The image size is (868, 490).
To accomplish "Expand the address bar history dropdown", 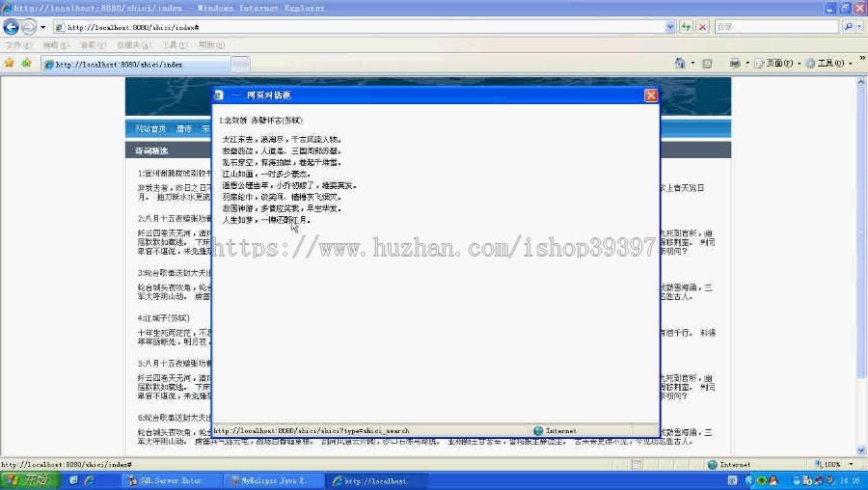I will 670,27.
